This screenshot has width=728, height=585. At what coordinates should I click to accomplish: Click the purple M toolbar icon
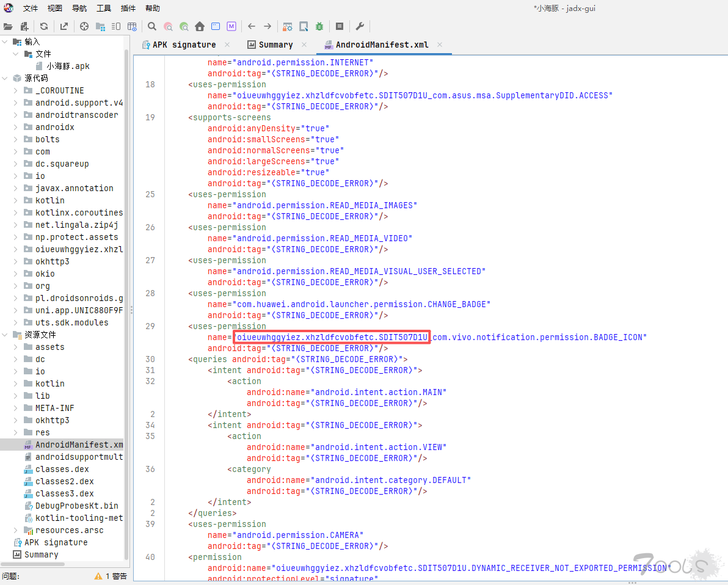click(x=231, y=26)
